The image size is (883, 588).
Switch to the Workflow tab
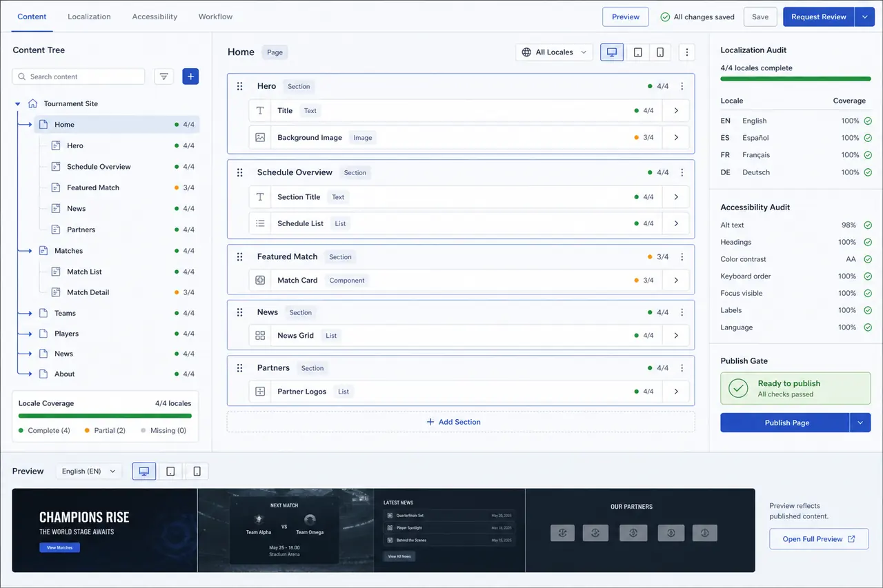[215, 17]
